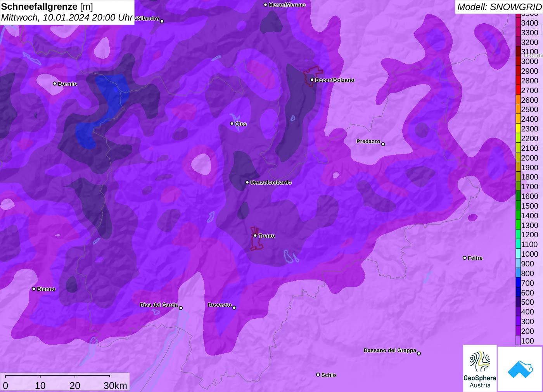Click the '1200' legend value label
This screenshot has width=543, height=392.
click(529, 235)
